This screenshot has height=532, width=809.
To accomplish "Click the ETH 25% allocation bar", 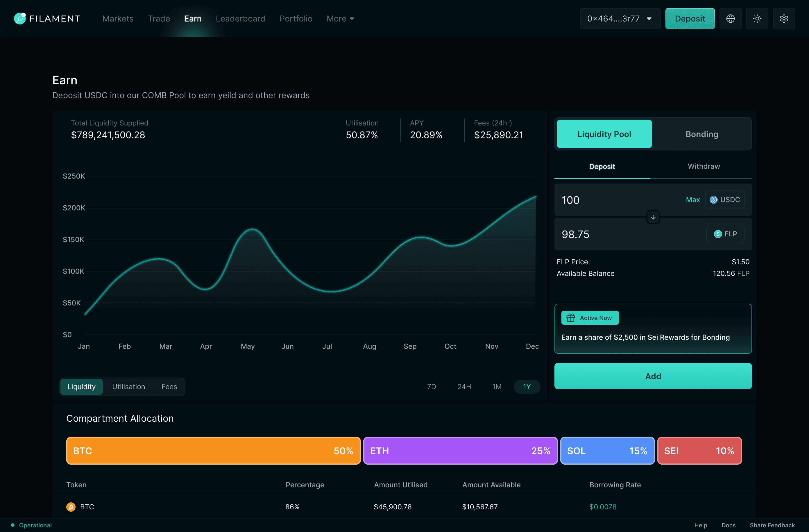I will click(x=460, y=451).
